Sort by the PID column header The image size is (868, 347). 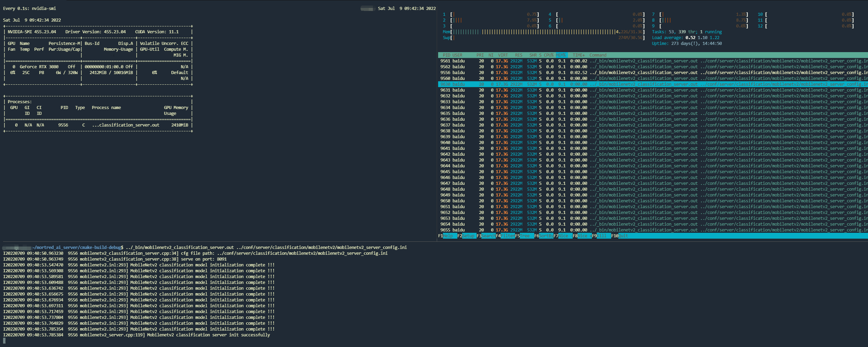click(x=446, y=55)
